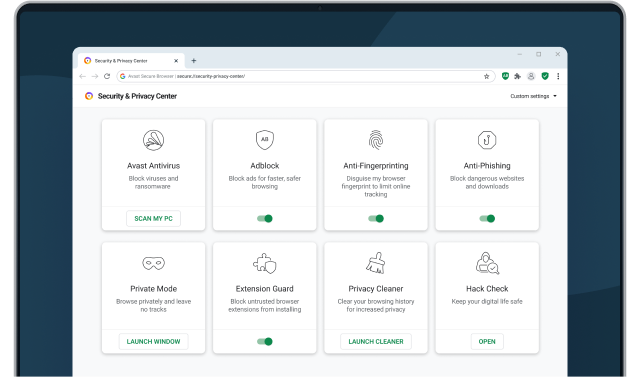
Task: Click 'Block ads for faster, safer browsing' text
Action: point(264,182)
